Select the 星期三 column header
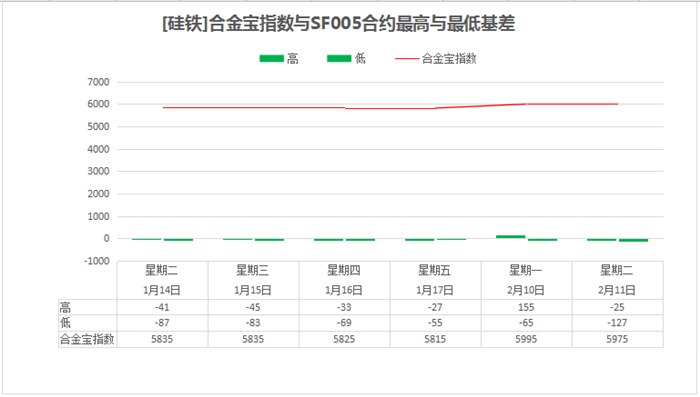 (253, 270)
